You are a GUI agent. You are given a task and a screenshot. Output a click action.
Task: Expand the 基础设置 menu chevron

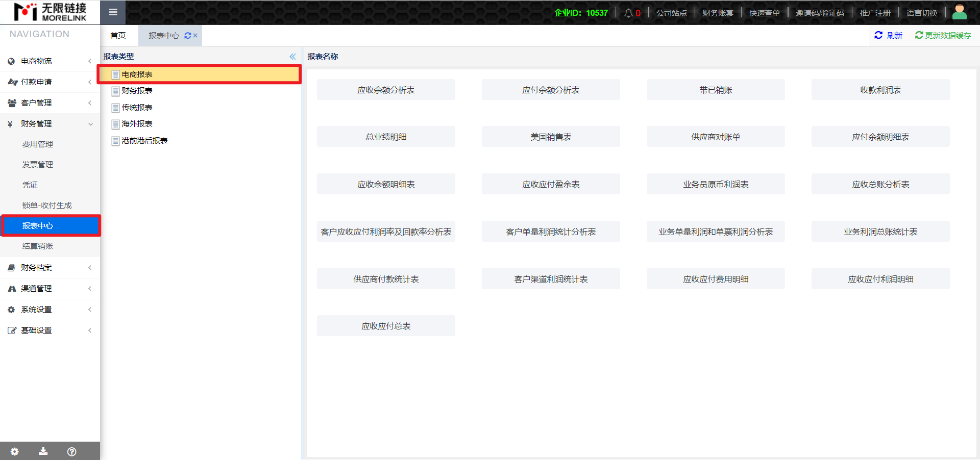[90, 330]
